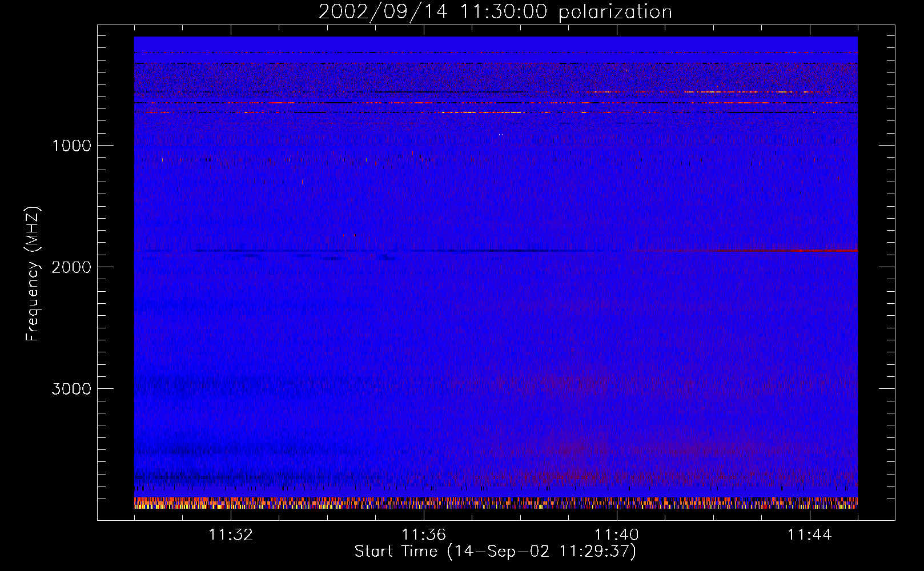Select the 'Frequency (MHZ)' axis label

pos(33,274)
